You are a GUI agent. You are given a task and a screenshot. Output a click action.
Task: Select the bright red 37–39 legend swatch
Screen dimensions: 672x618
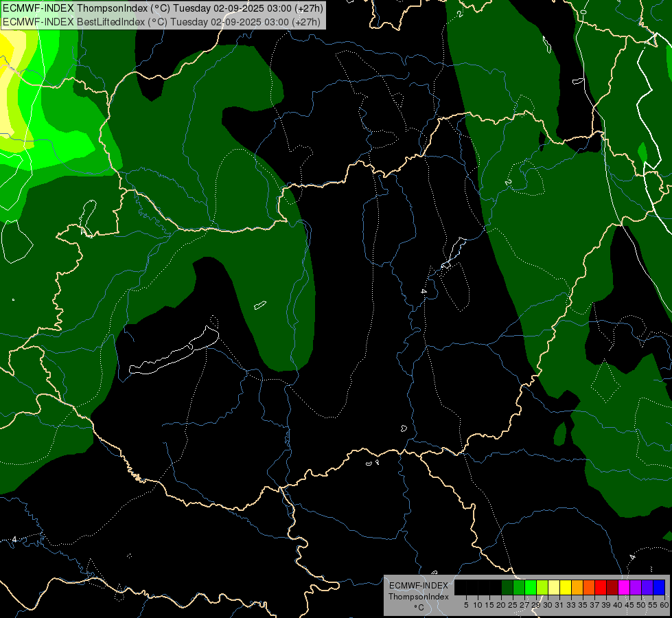click(x=601, y=587)
